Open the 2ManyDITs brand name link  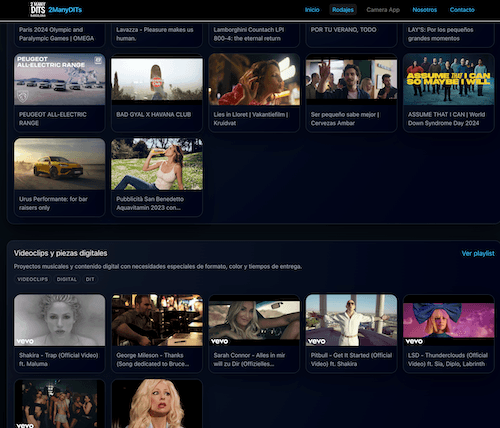65,10
